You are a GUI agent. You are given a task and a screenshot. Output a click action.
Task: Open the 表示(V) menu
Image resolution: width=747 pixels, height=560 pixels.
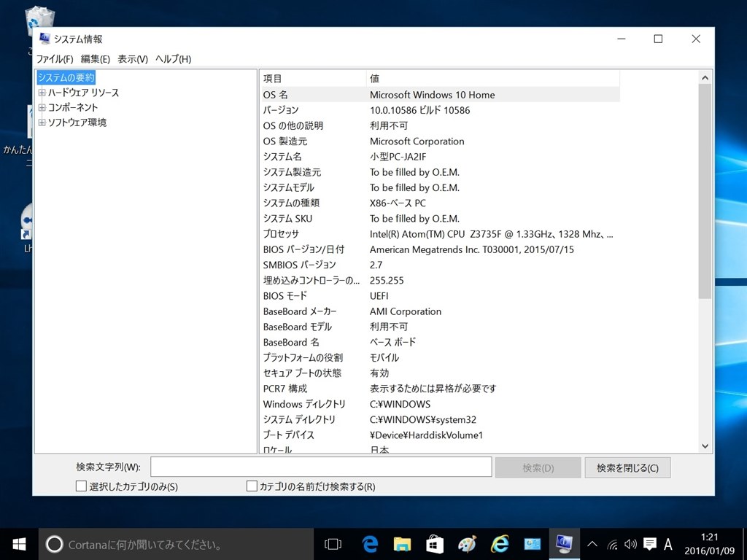[133, 59]
